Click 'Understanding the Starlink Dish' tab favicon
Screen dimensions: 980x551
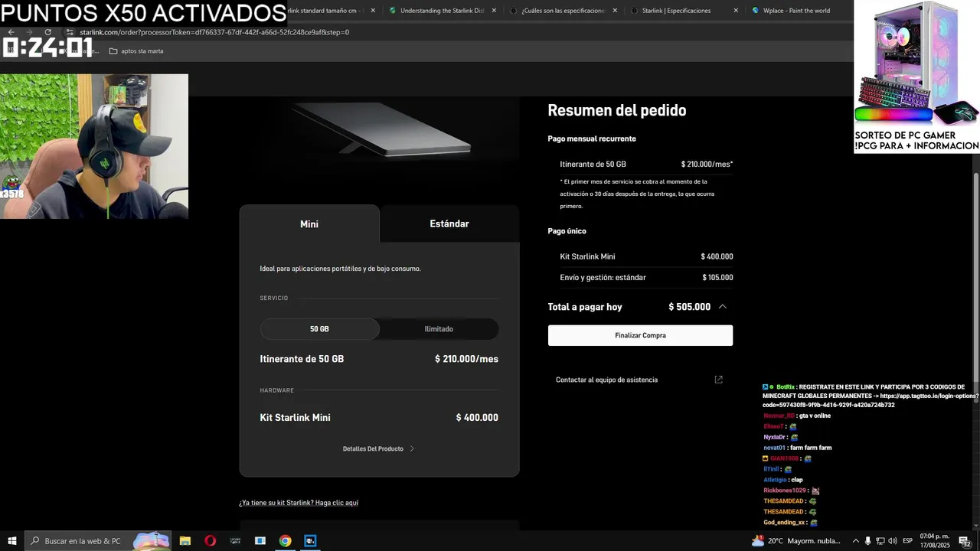[x=393, y=11]
